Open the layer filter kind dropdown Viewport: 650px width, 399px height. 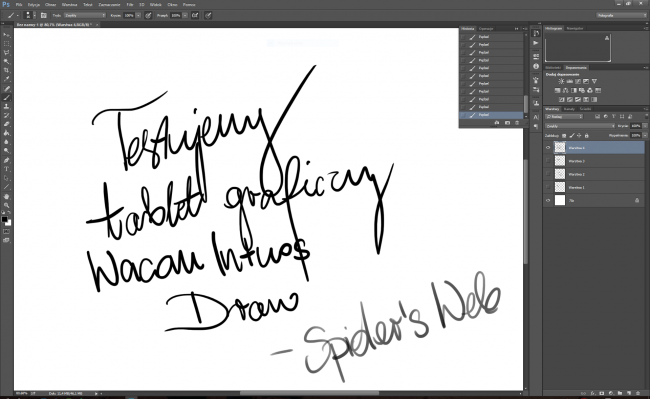(x=564, y=117)
